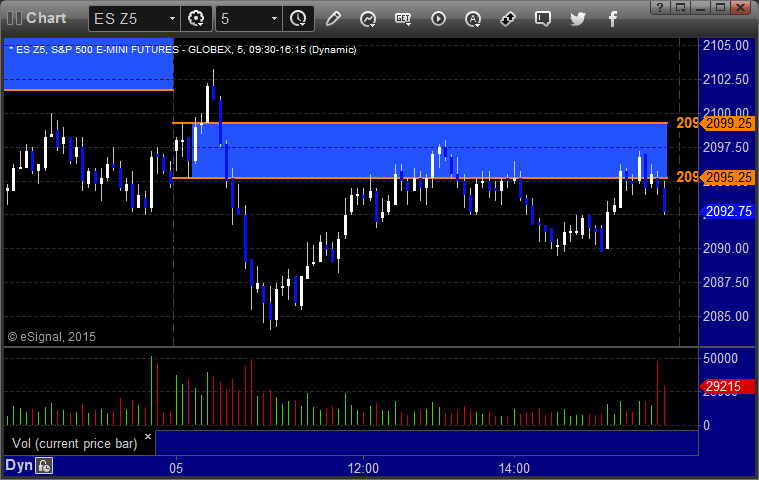Expand the interval 5 dropdown
The image size is (759, 480).
(274, 19)
